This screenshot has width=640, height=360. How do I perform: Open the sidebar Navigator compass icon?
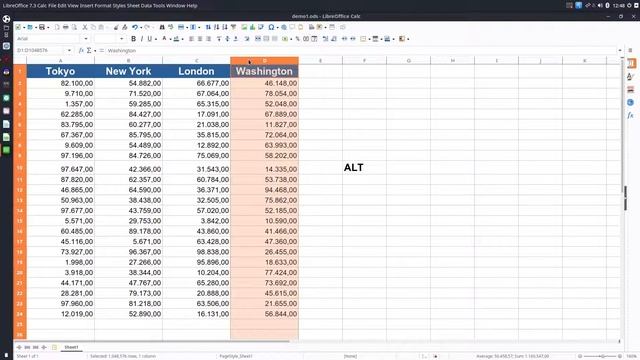click(x=631, y=102)
